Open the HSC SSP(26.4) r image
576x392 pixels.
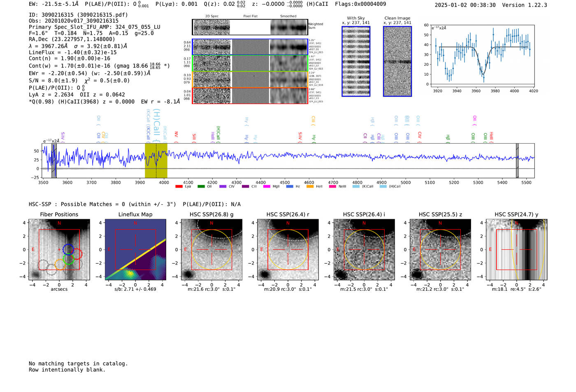(288, 250)
